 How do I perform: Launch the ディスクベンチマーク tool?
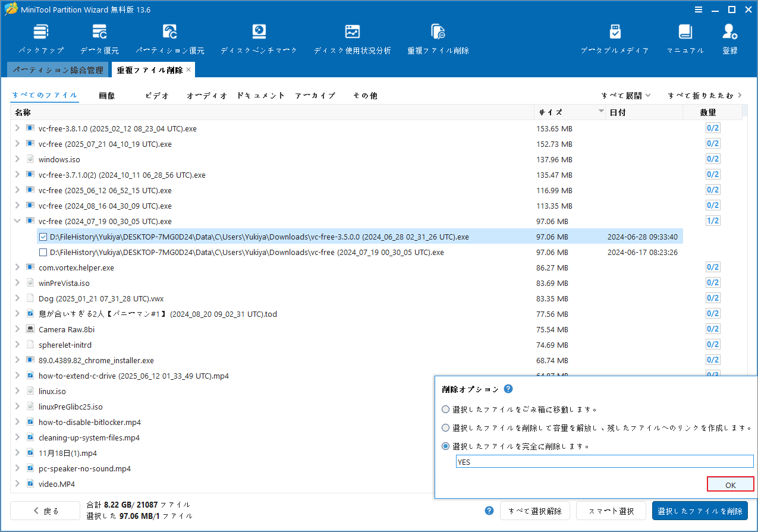[258, 37]
